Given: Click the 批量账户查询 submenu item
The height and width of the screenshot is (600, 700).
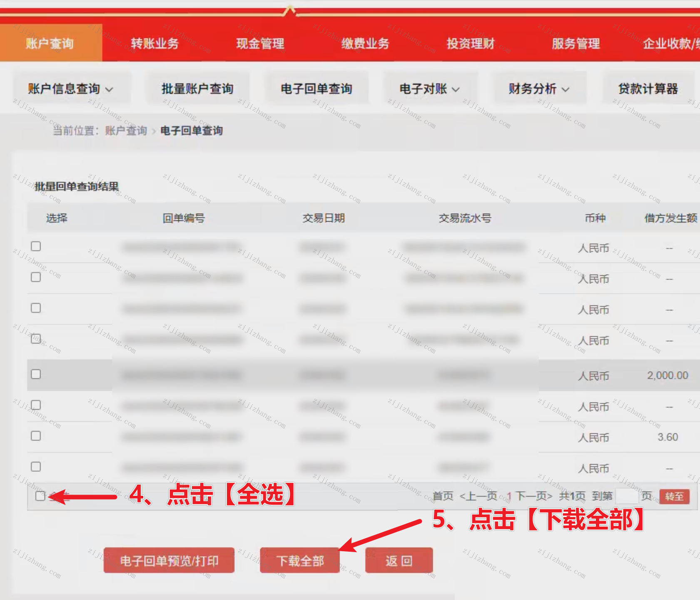Looking at the screenshot, I should (x=197, y=89).
